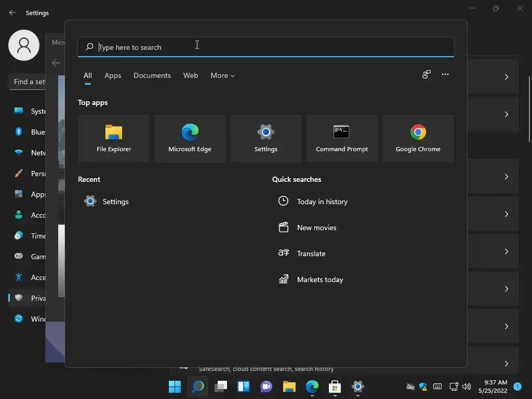Click the Windows Start button

[x=175, y=387]
